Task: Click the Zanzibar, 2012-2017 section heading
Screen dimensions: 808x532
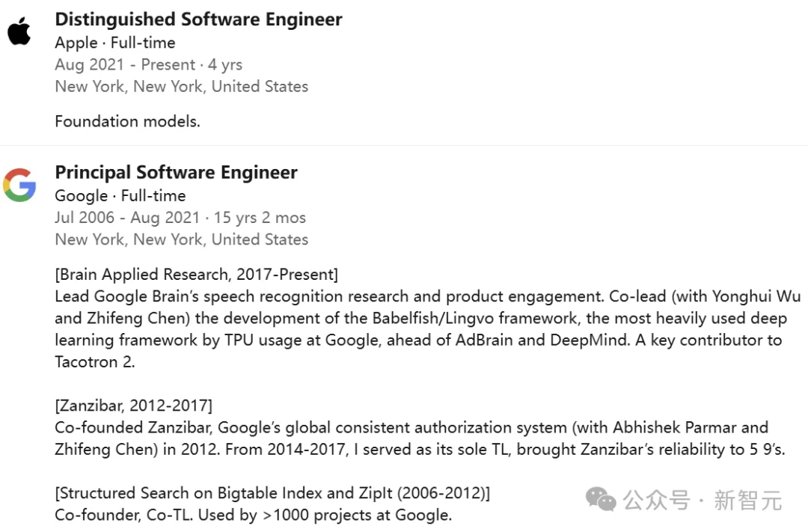Action: (133, 406)
